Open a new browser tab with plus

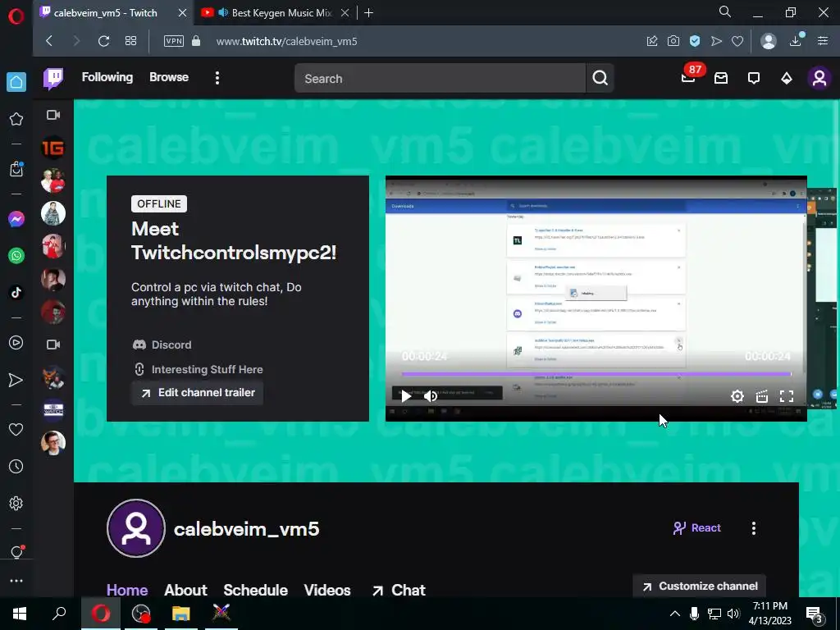tap(368, 13)
